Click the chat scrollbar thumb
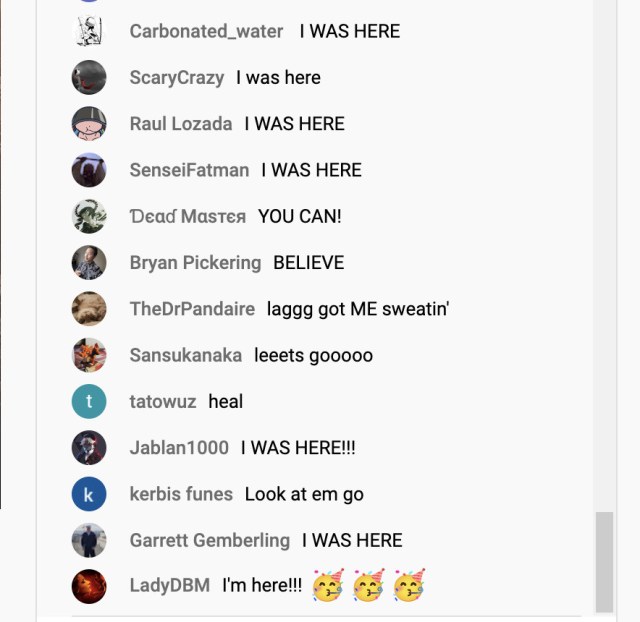The image size is (640, 622). [x=604, y=562]
